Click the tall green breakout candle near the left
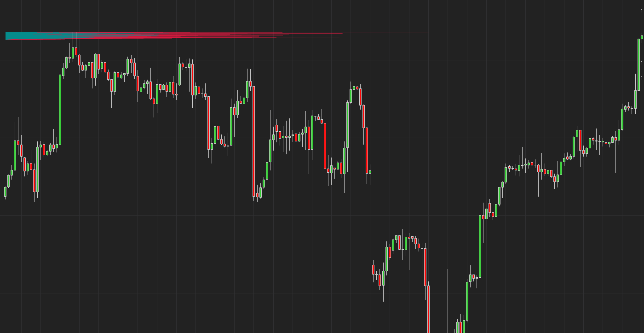Screen dimensions: 644x333 (60, 110)
